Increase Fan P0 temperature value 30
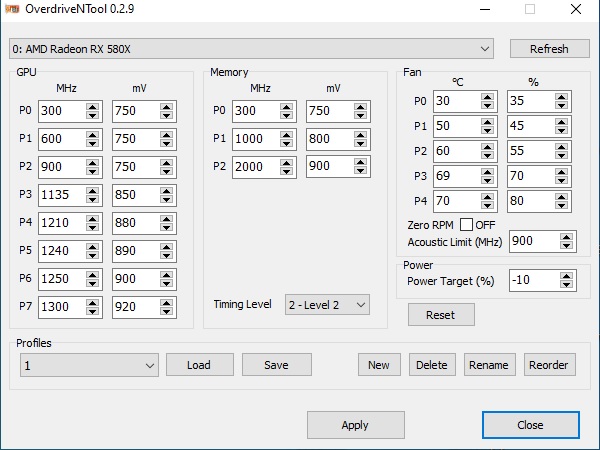Image resolution: width=600 pixels, height=450 pixels. (x=488, y=97)
